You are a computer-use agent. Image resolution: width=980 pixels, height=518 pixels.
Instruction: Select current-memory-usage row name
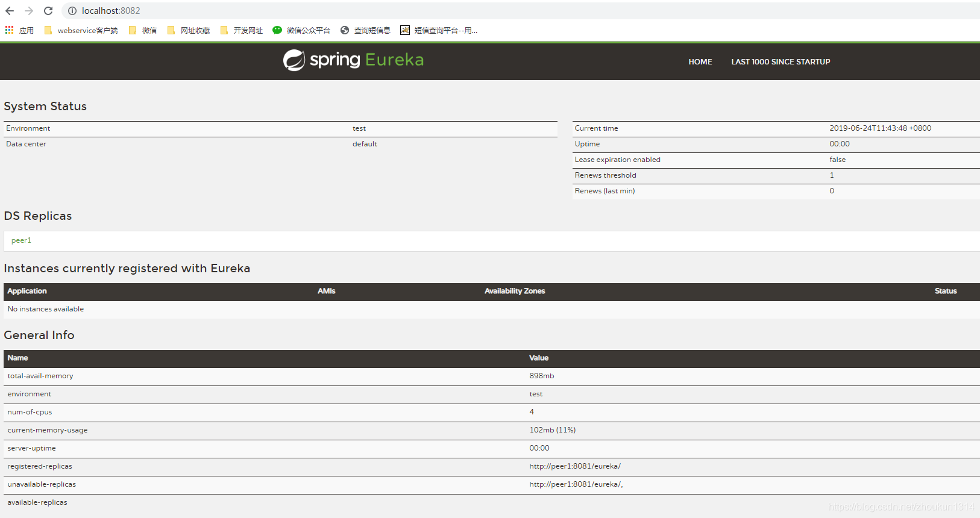(48, 430)
